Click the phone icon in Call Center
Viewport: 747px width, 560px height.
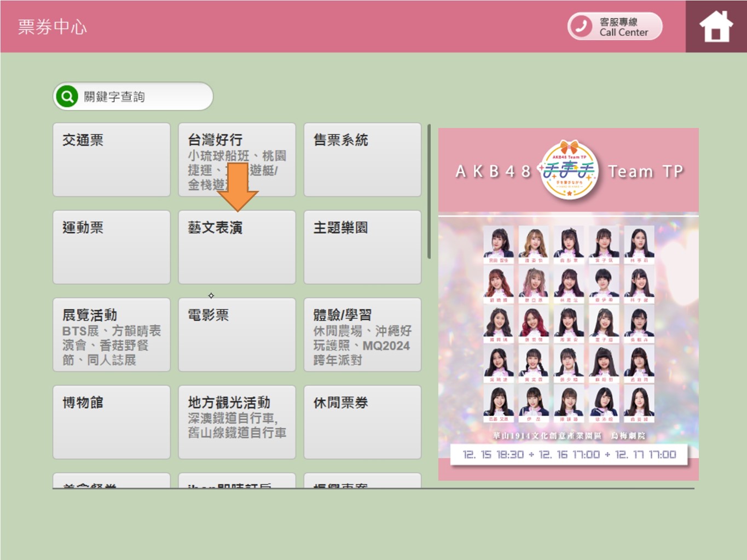click(581, 26)
